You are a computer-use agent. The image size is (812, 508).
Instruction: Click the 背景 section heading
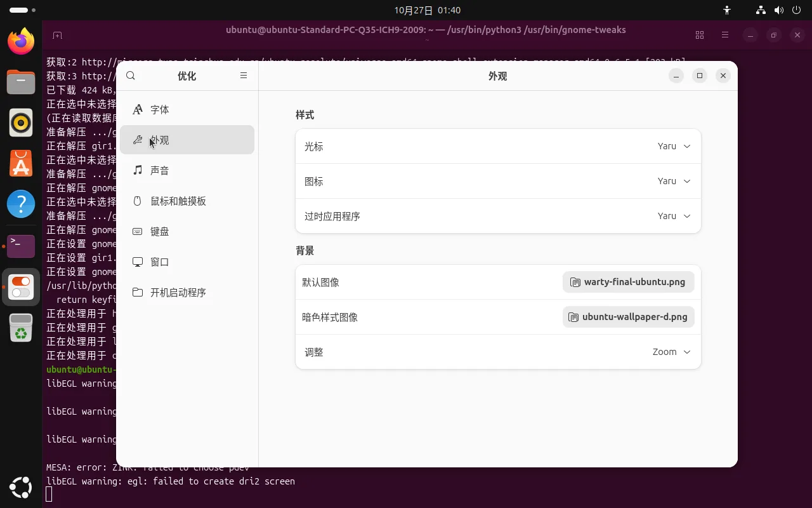pos(304,251)
